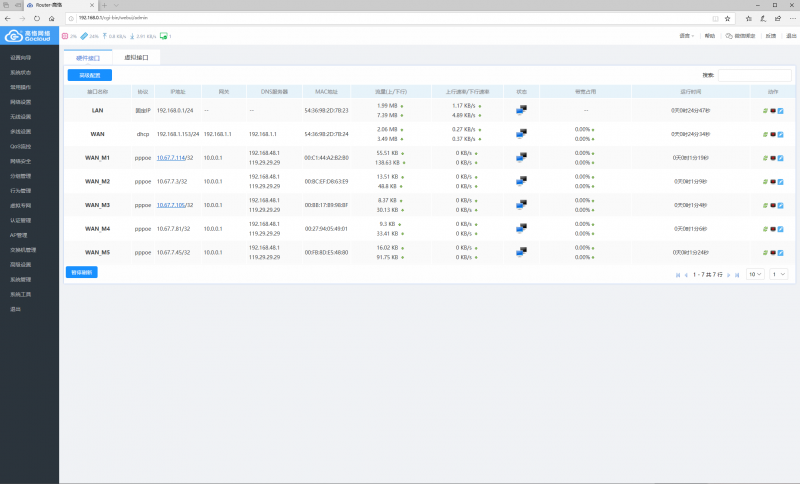Click the blue edit icon for WAN_M5
800x484 pixels.
click(x=781, y=252)
